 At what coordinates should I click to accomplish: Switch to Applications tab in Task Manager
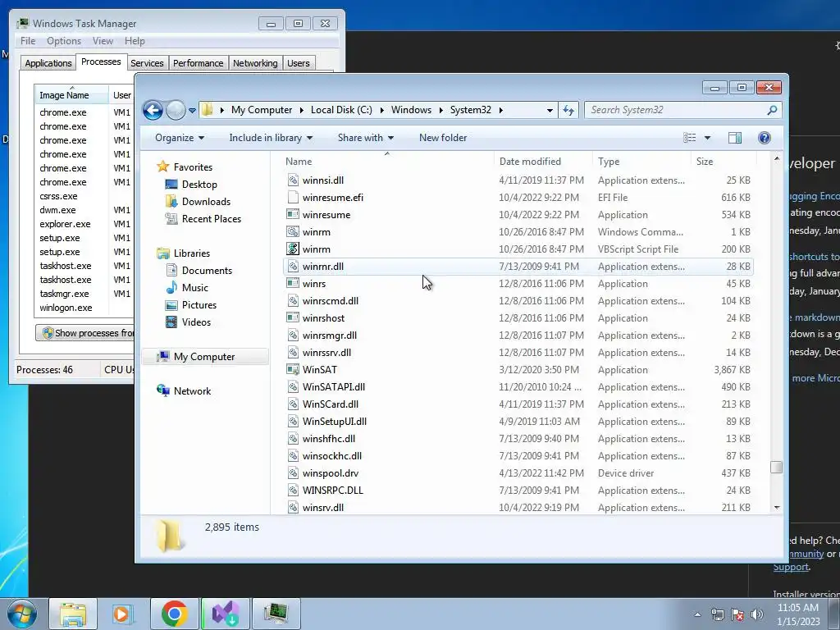[x=48, y=63]
